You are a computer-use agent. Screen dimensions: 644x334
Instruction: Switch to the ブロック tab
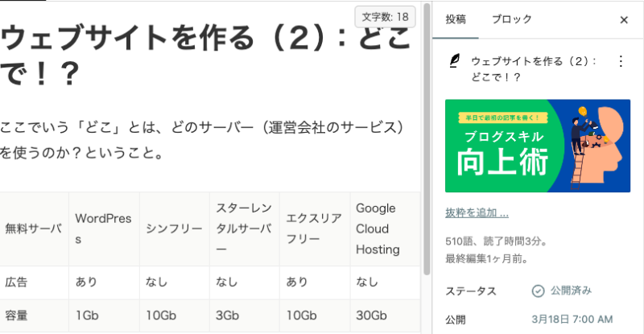pyautogui.click(x=512, y=19)
